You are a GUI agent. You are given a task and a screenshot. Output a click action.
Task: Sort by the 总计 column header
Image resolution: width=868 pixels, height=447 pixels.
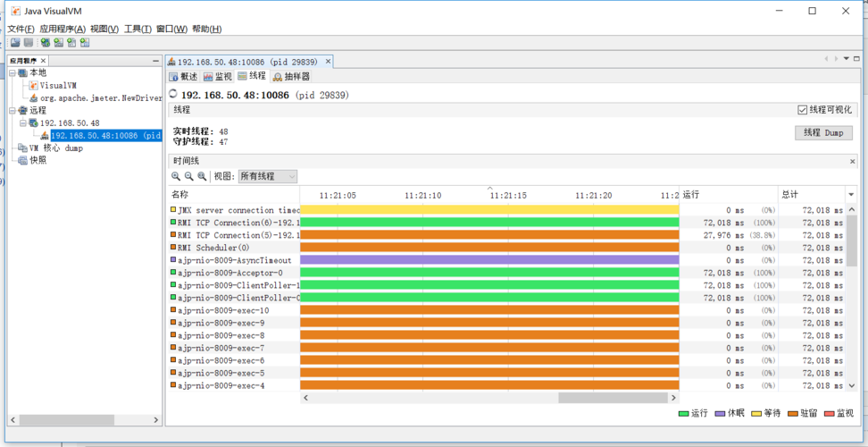(x=812, y=195)
